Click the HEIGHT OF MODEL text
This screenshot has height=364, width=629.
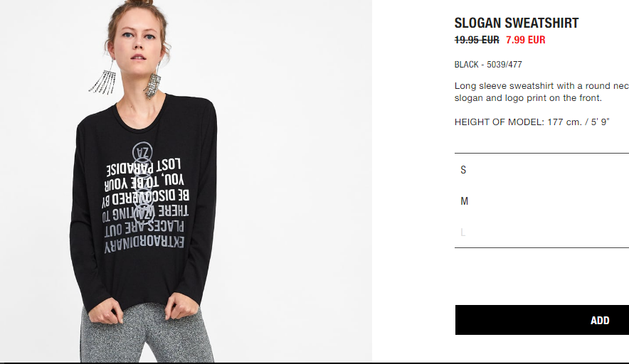point(532,122)
